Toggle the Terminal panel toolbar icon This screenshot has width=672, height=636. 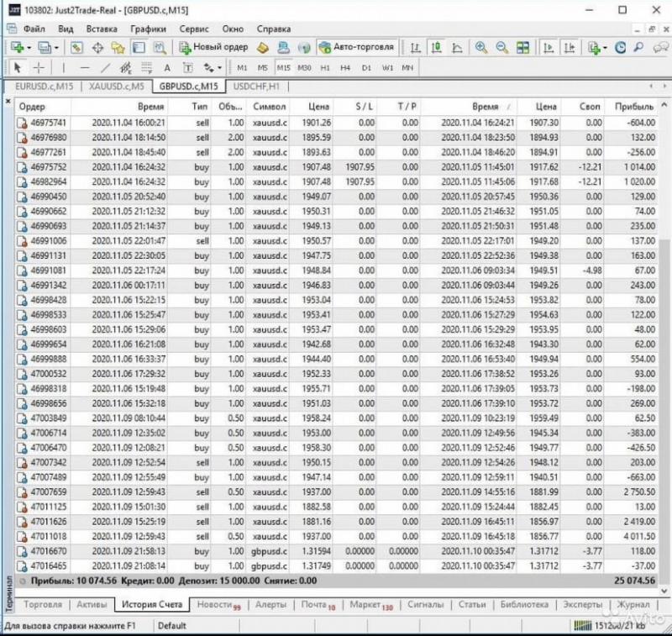[139, 48]
